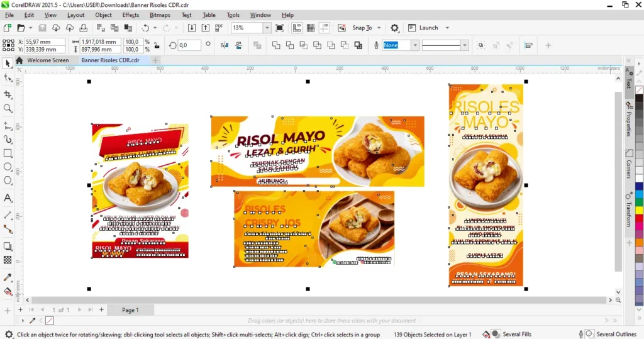The image size is (644, 339).
Task: Select the Polygon tool
Action: point(8,181)
